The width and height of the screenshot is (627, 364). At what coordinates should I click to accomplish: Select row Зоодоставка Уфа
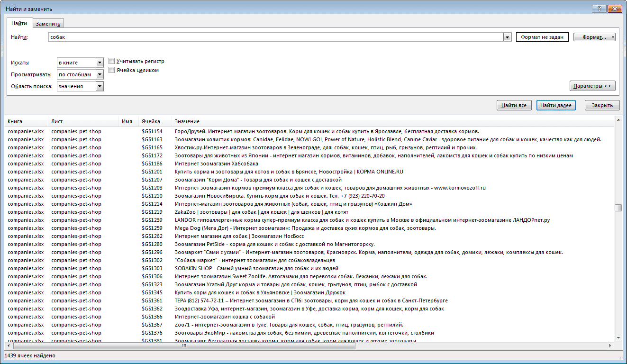point(309,309)
